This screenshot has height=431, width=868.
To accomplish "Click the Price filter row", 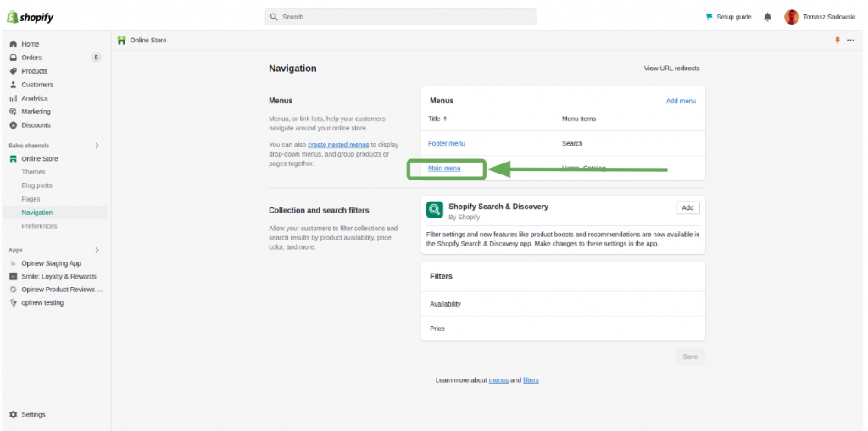I will tap(563, 329).
